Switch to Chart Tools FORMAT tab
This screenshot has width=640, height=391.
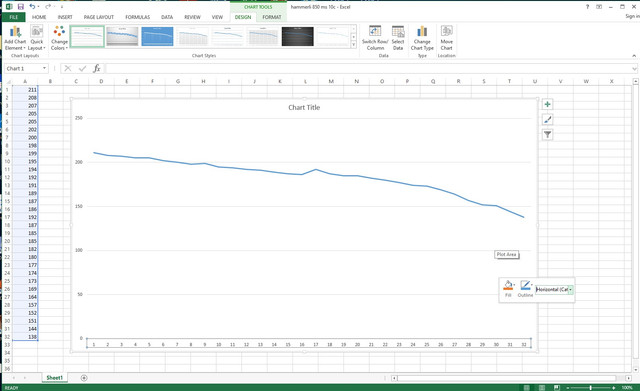[x=272, y=17]
